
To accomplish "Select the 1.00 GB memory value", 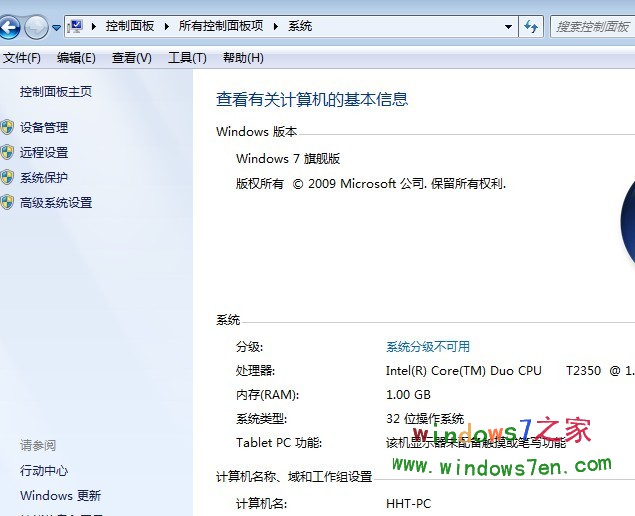I will point(408,394).
